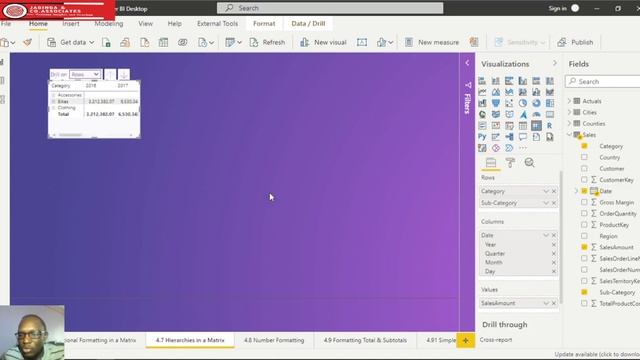
Task: Switch to 4.8 Number Formatting page
Action: tap(274, 340)
